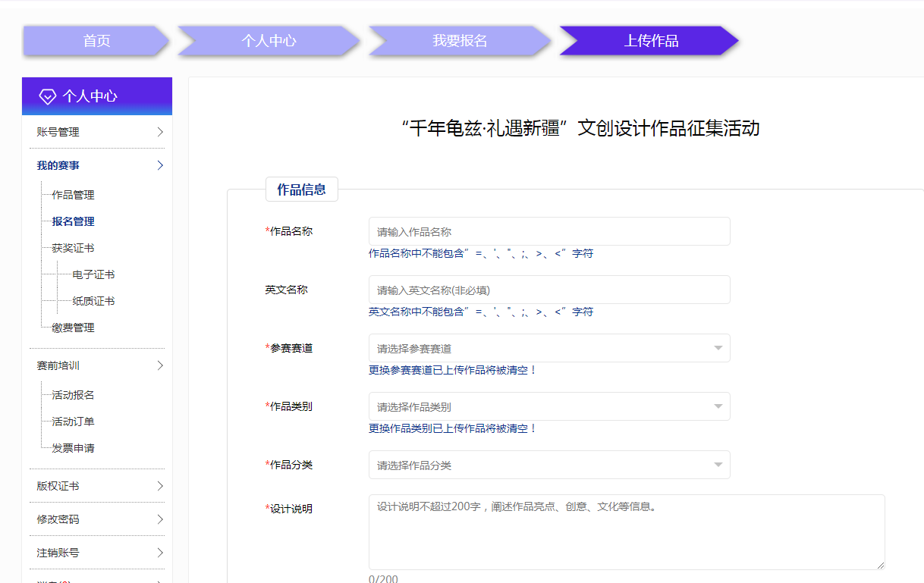The image size is (924, 583).
Task: Click inside the 设计说明 text area
Action: [626, 531]
